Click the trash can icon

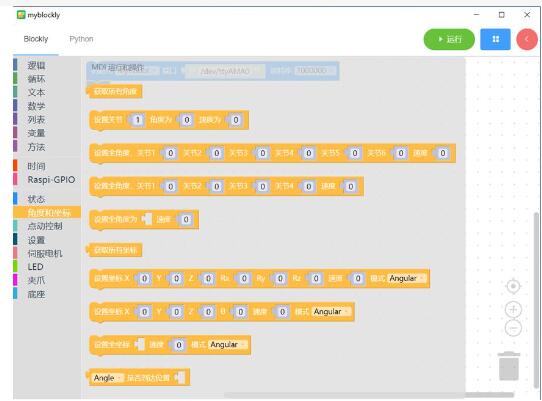click(x=508, y=366)
